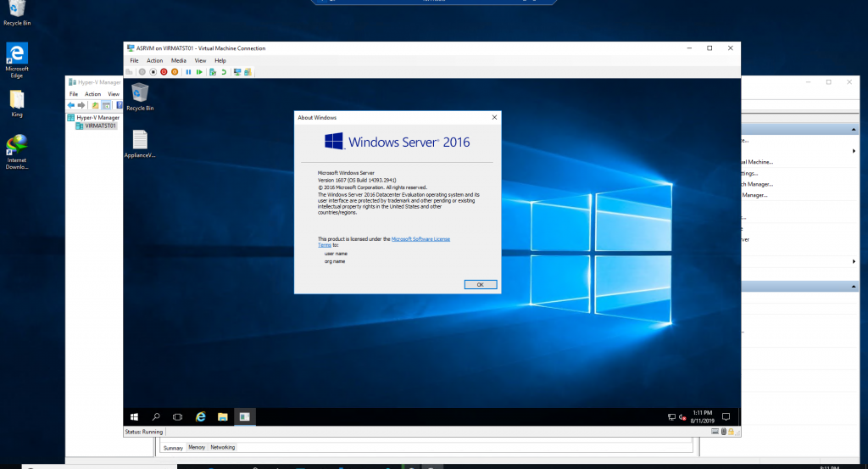This screenshot has height=469, width=868.
Task: Open the File menu in Virtual Machine Connection
Action: pyautogui.click(x=134, y=60)
